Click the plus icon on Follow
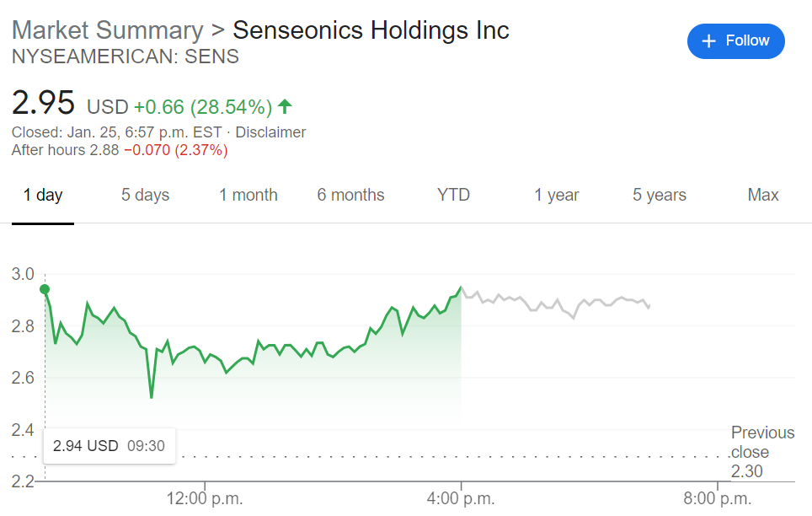The image size is (812, 516). pyautogui.click(x=709, y=41)
